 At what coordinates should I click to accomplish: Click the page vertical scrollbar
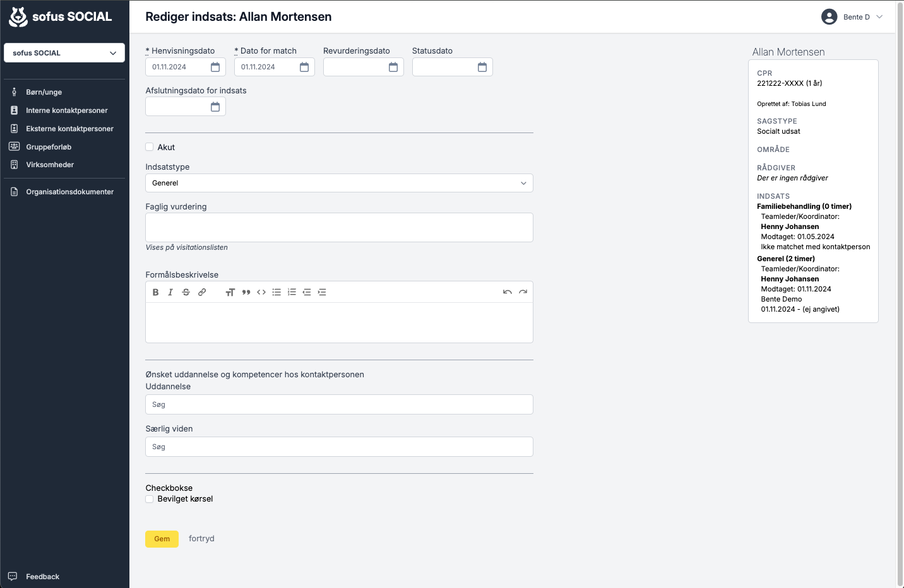[x=900, y=294]
